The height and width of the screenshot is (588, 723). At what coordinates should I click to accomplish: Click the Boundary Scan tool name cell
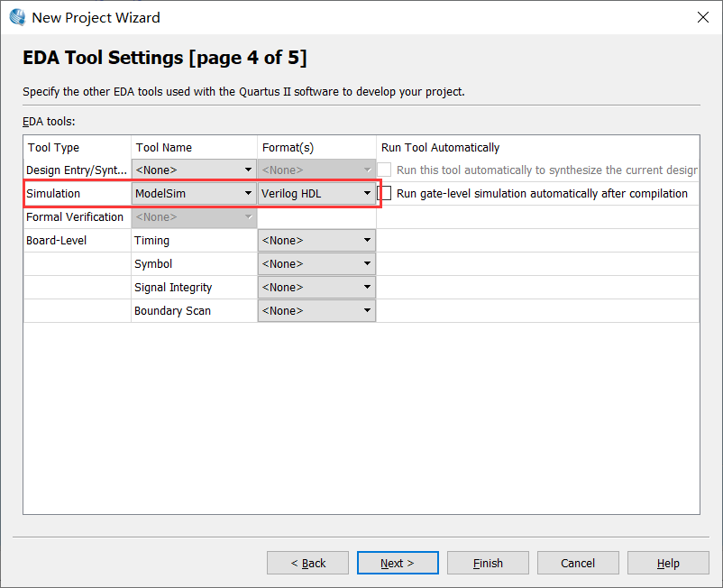pyautogui.click(x=194, y=311)
